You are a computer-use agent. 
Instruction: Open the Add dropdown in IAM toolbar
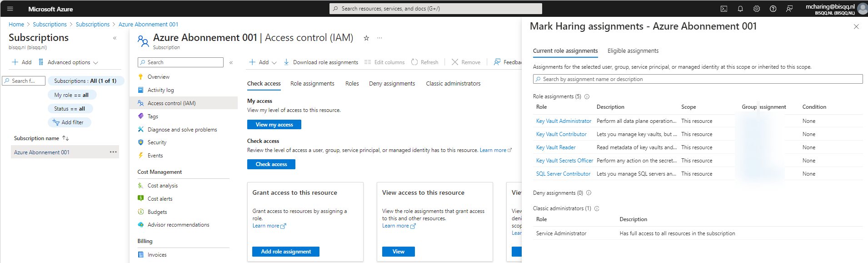tap(263, 62)
